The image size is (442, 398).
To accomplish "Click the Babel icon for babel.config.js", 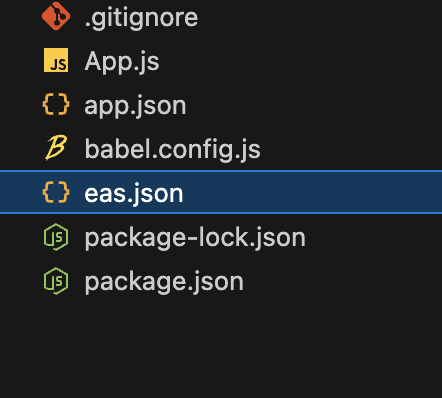I will (56, 148).
